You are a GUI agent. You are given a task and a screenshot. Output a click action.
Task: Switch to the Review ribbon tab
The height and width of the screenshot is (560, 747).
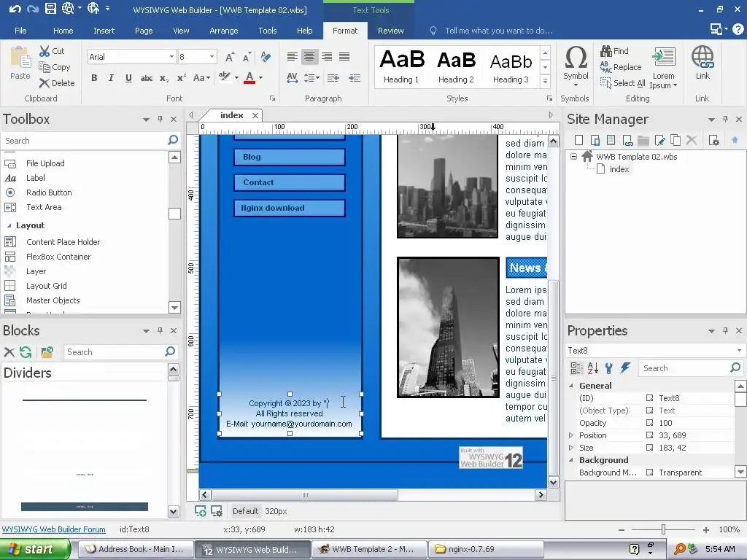tap(391, 31)
